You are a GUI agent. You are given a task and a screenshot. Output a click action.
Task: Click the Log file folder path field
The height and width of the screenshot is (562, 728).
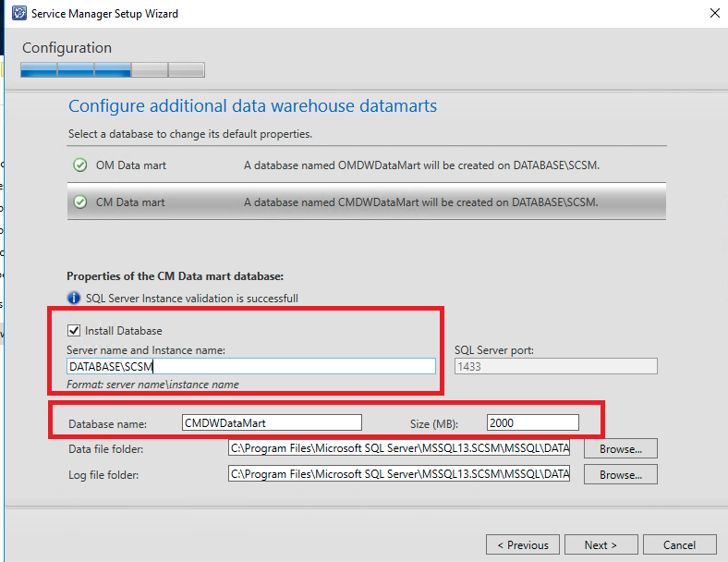[399, 474]
